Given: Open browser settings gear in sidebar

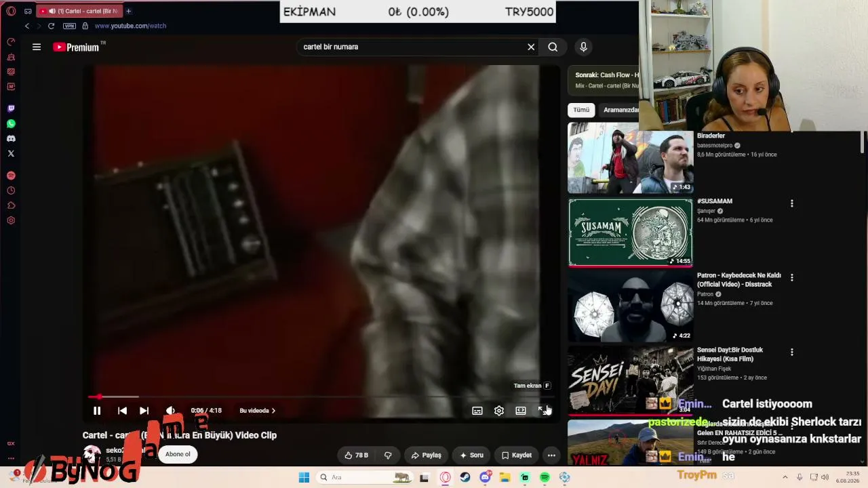Looking at the screenshot, I should (x=11, y=220).
